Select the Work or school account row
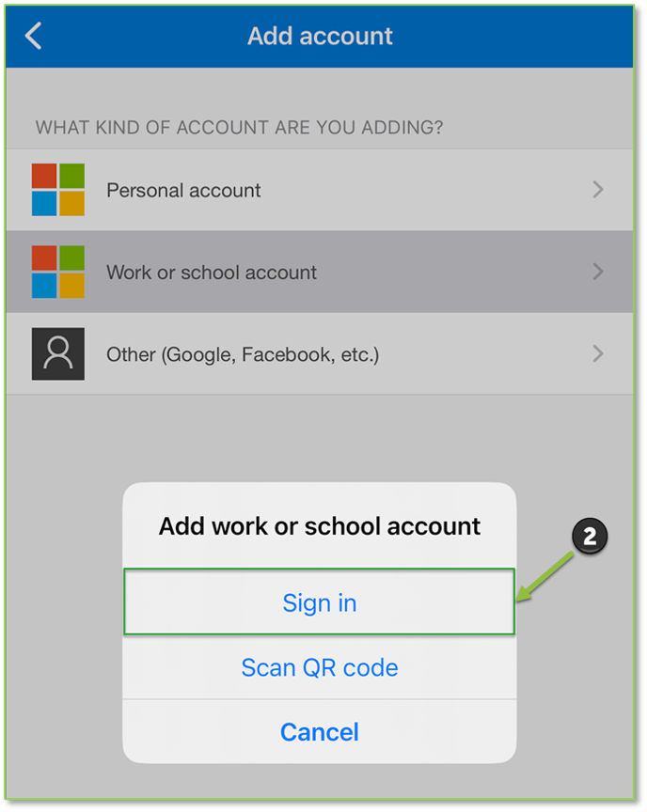Screen dimensions: 647x812 point(320,272)
